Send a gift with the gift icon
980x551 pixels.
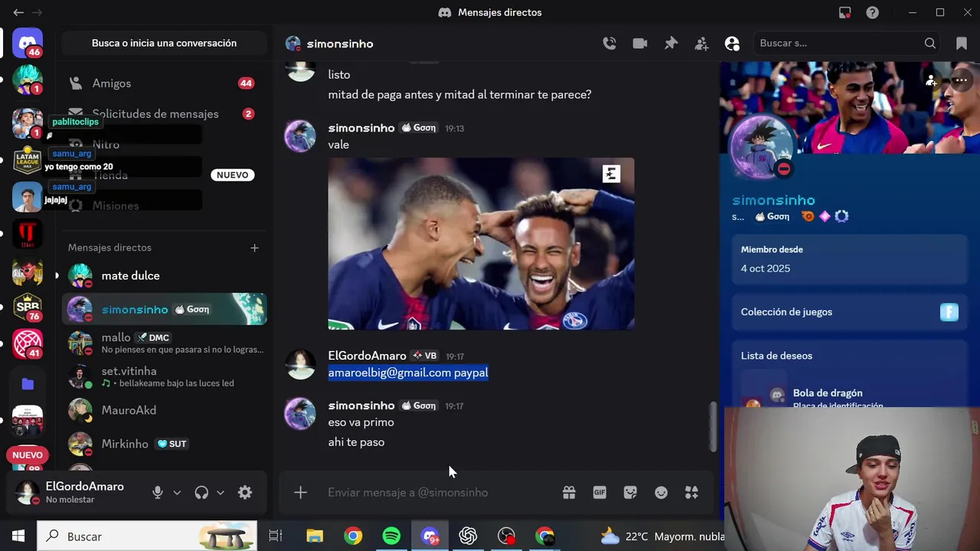(569, 493)
